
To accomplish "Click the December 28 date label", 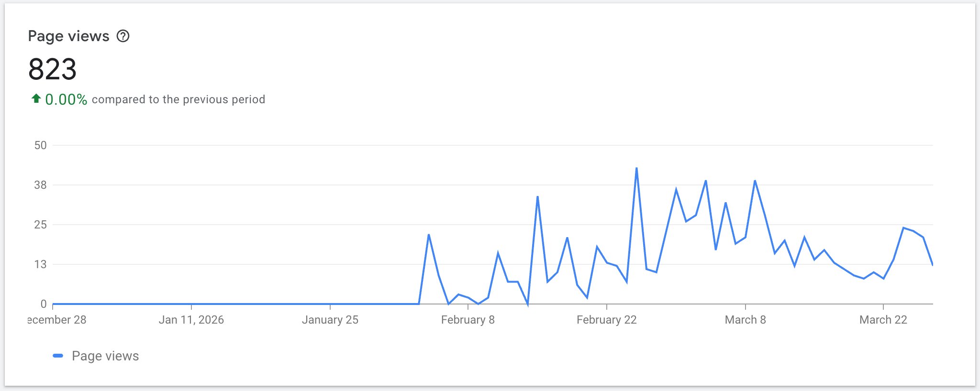I will pos(57,320).
